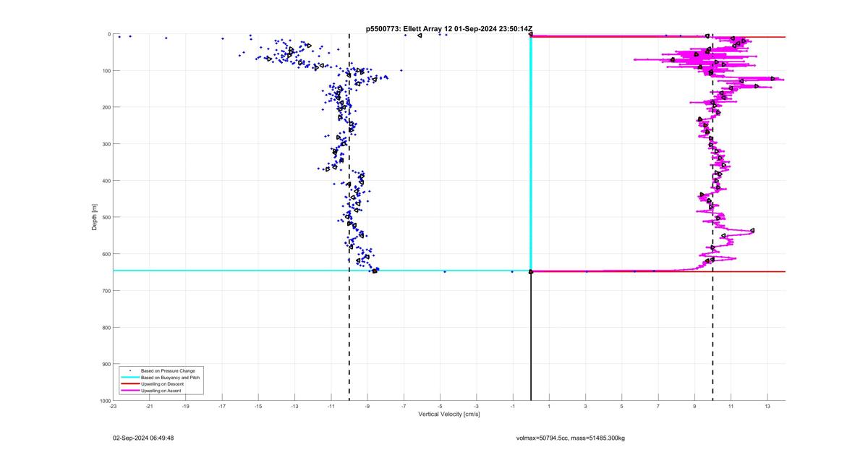The height and width of the screenshot is (450, 868).
Task: Click the cyan line sample in the legend
Action: click(x=129, y=378)
